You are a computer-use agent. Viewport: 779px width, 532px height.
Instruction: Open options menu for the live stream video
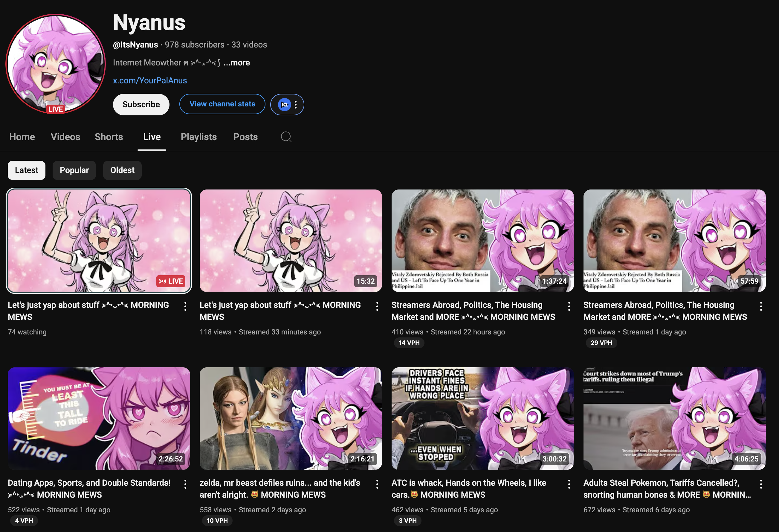(x=185, y=306)
